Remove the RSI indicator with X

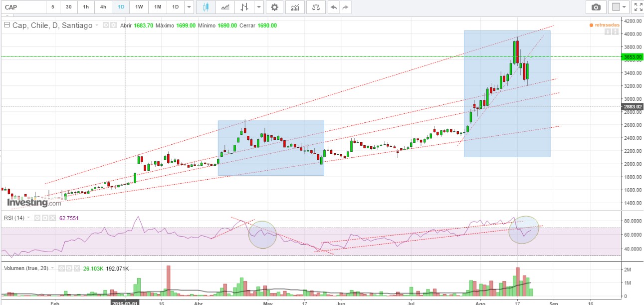pos(52,218)
